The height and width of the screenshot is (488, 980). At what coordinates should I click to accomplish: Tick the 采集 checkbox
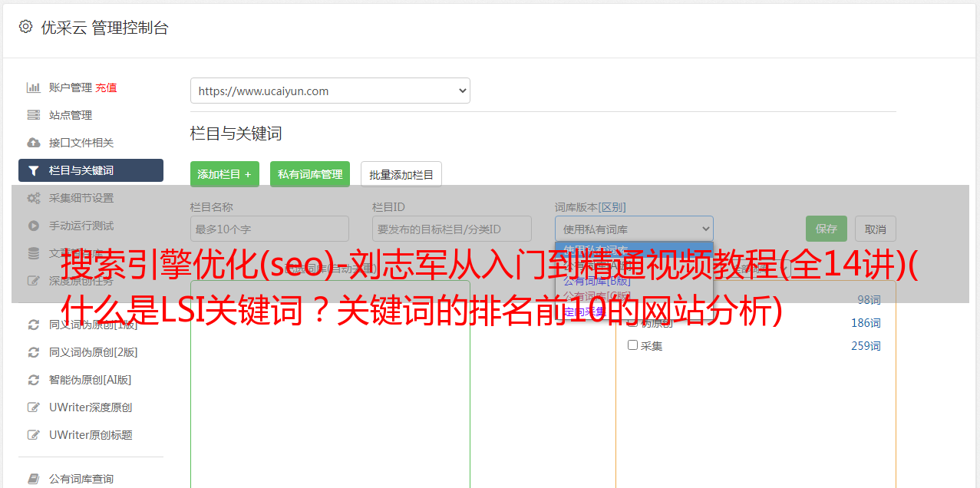633,345
